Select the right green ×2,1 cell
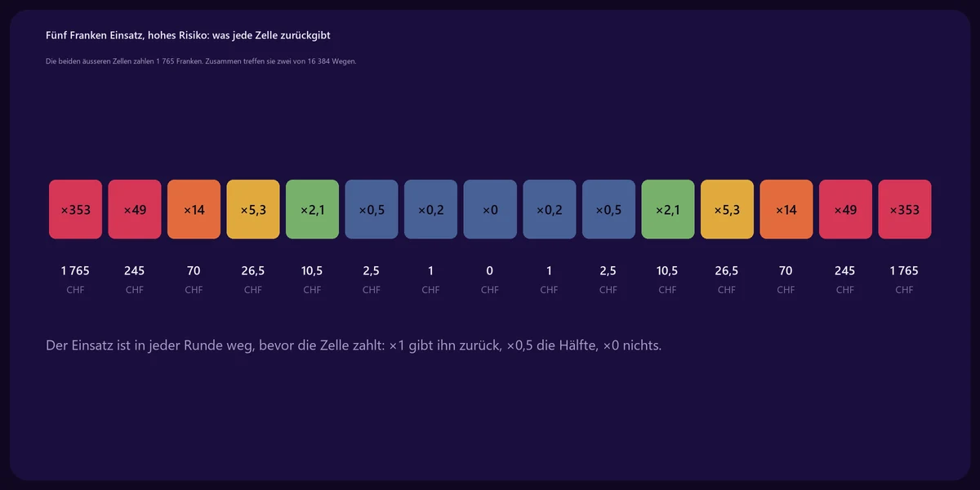The height and width of the screenshot is (490, 980). [667, 209]
